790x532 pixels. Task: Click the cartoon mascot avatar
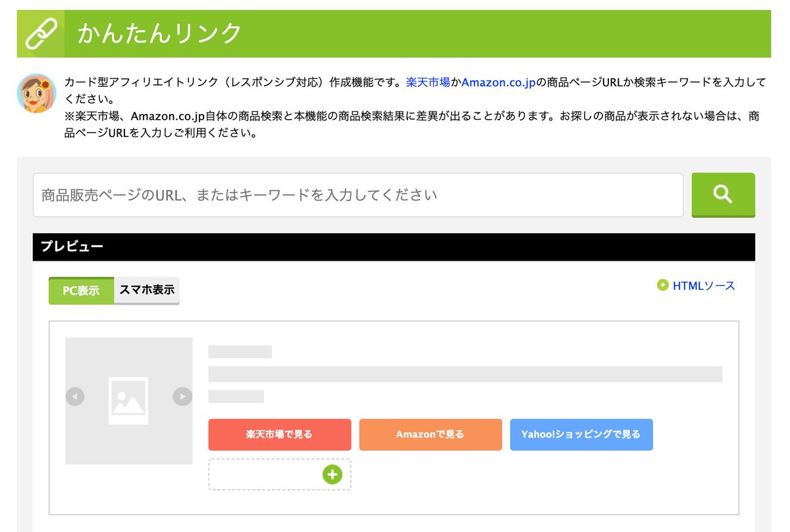pos(36,93)
